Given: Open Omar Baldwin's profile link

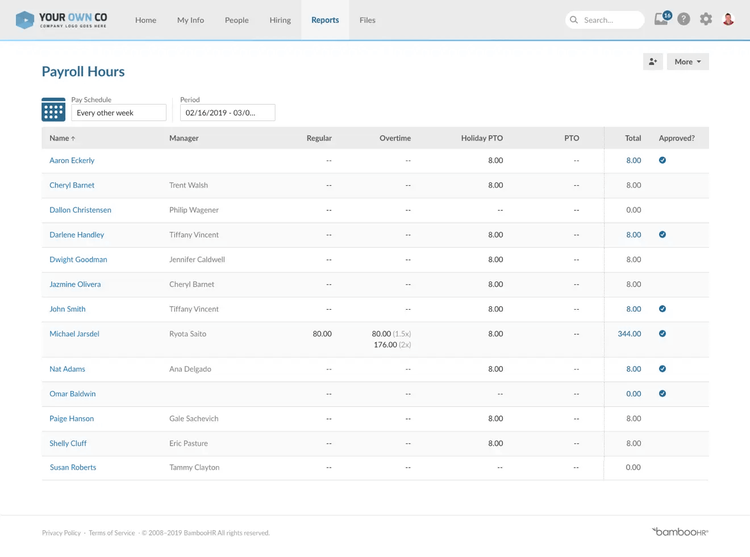Looking at the screenshot, I should (72, 394).
